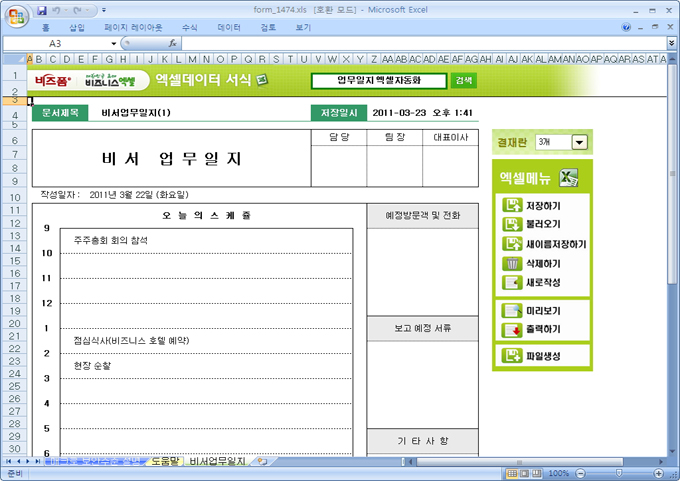The height and width of the screenshot is (481, 680).
Task: Click the Excel logo icon beside 엑셀메뉴
Action: coord(568,177)
